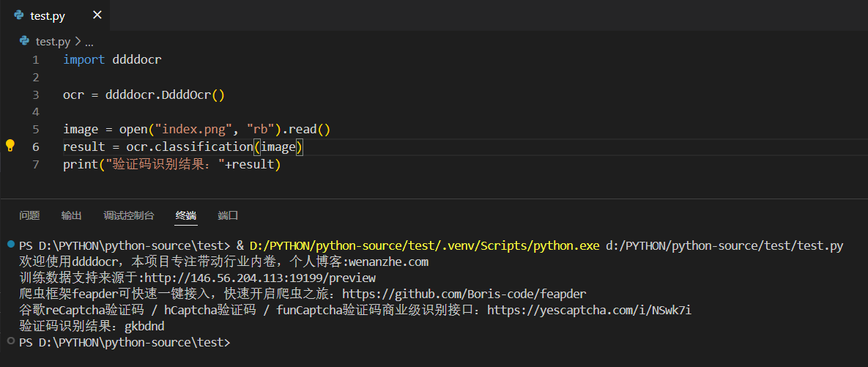Click the python.exe path in the terminal
This screenshot has width=868, height=367.
point(424,245)
